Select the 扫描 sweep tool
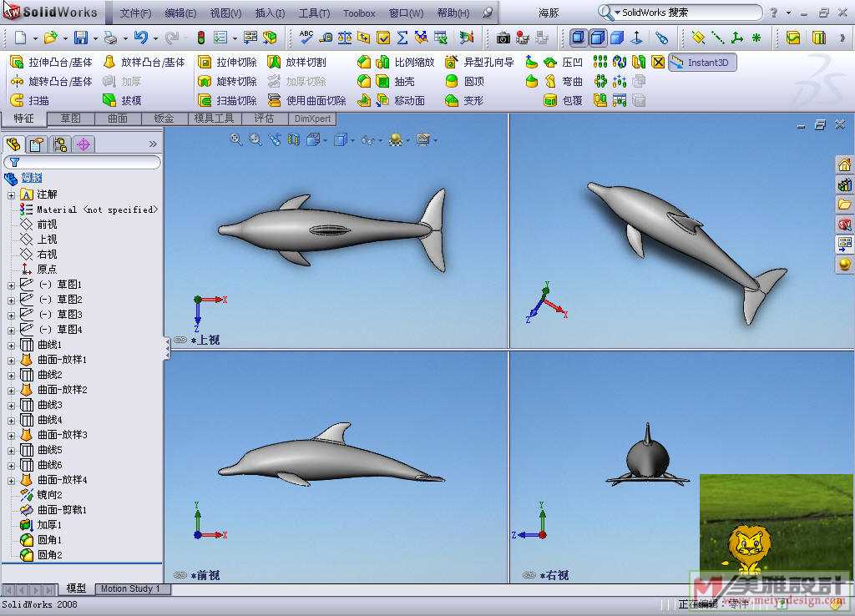 click(x=30, y=100)
